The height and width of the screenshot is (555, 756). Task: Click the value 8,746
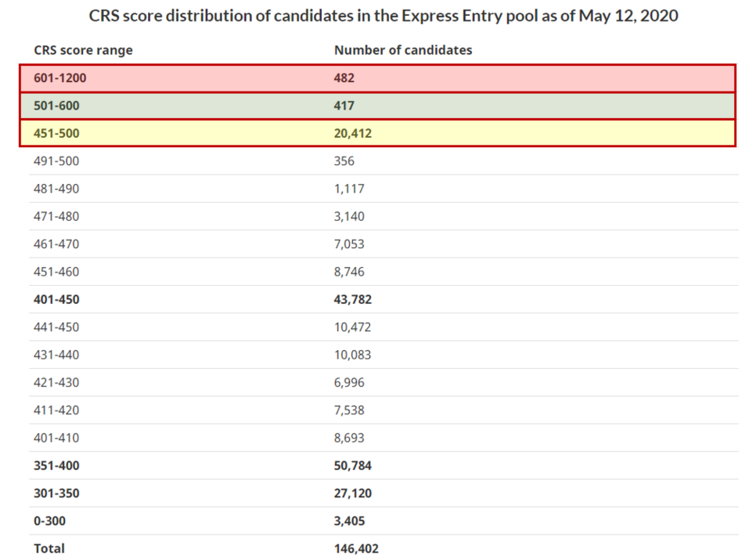[349, 272]
